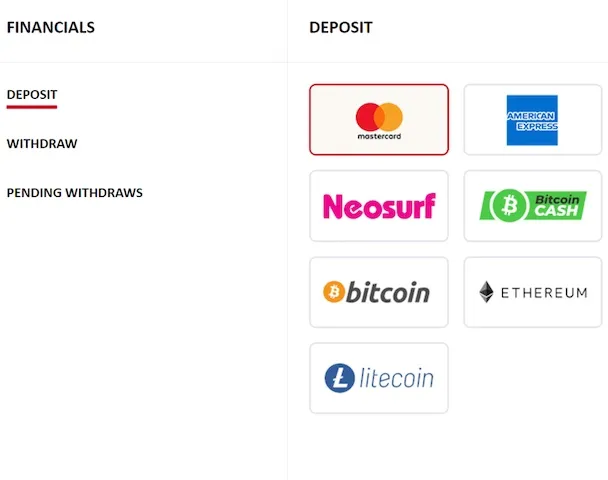The width and height of the screenshot is (608, 480).
Task: Pick the pink Neosurf logo
Action: click(379, 206)
